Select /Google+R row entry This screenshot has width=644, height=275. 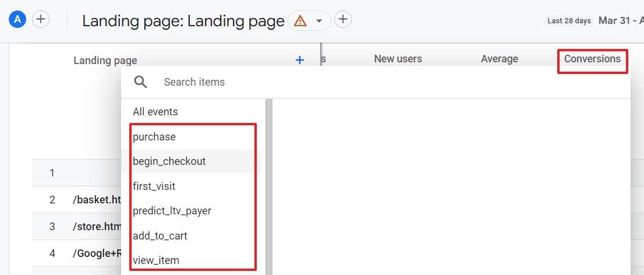pos(97,253)
